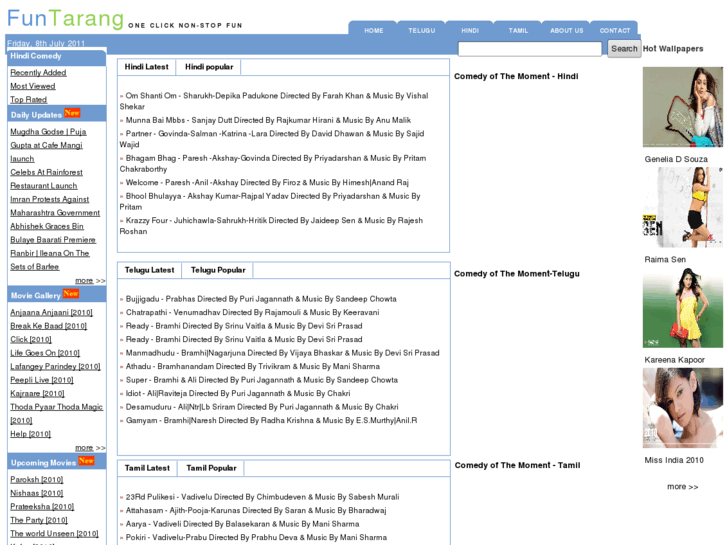Screen dimensions: 727x545
Task: Select the Tamil Popular tab
Action: point(211,468)
